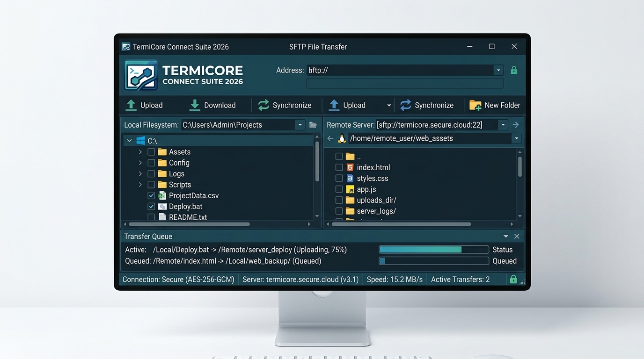Screen dimensions: 644x359
Task: Click 'Connection: Secure (AES-256-GCM)' status text
Action: click(x=178, y=280)
